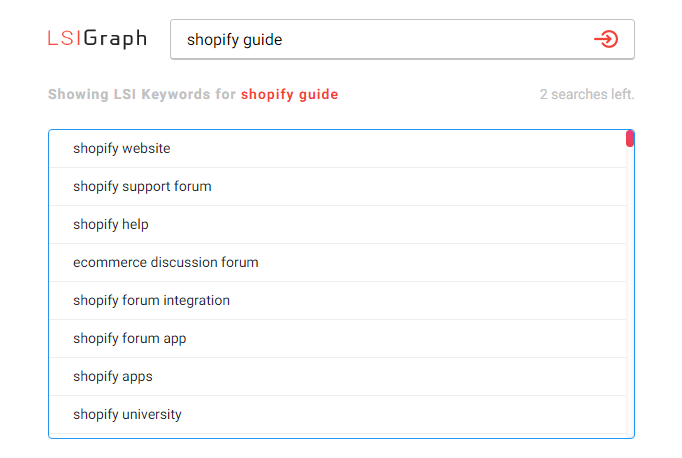Open the LSIGraph logo homepage
This screenshot has height=458, width=682.
click(x=97, y=38)
